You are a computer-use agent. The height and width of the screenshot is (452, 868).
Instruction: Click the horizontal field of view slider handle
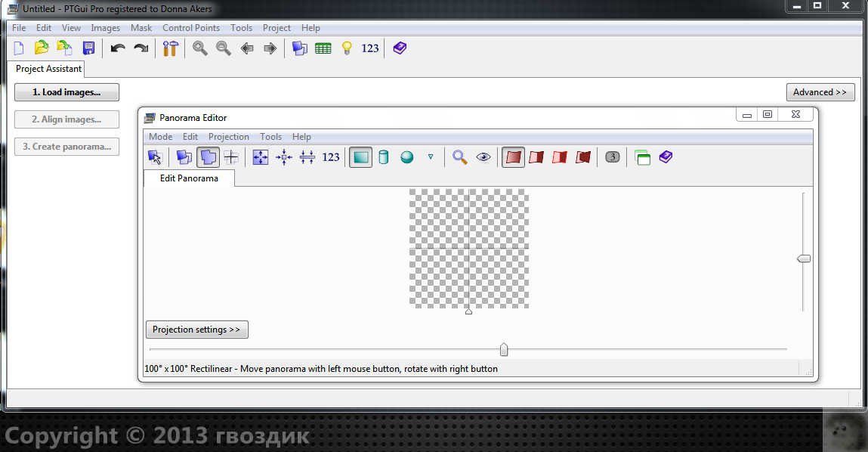point(504,349)
